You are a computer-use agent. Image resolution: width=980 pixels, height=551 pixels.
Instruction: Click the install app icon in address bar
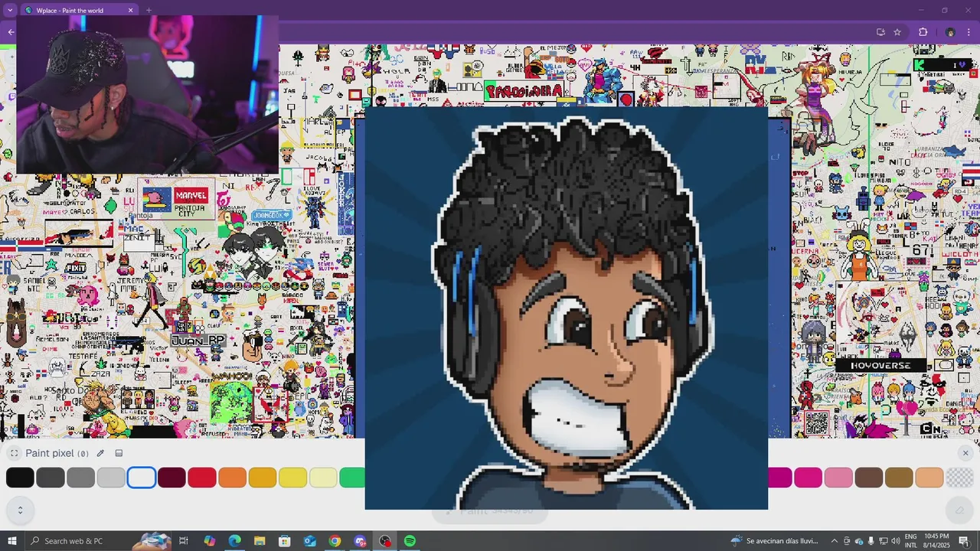point(880,32)
